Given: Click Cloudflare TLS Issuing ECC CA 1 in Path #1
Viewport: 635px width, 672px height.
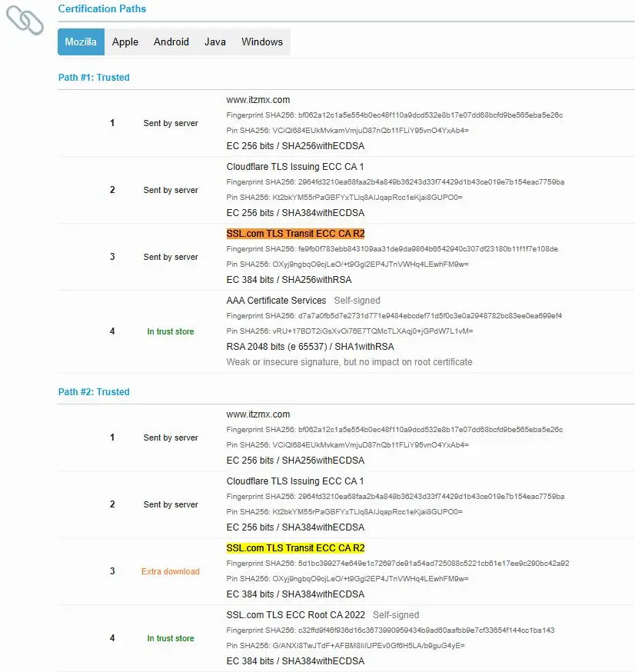Looking at the screenshot, I should 295,167.
